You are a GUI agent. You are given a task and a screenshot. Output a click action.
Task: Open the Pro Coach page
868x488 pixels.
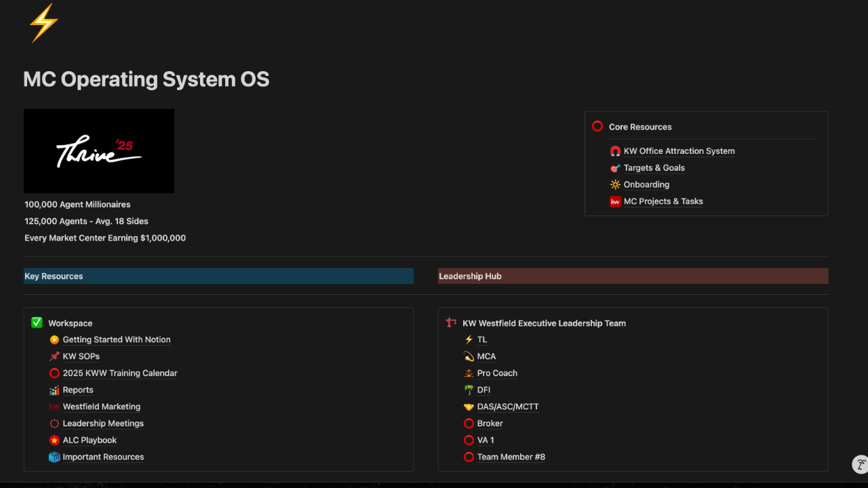pos(497,373)
